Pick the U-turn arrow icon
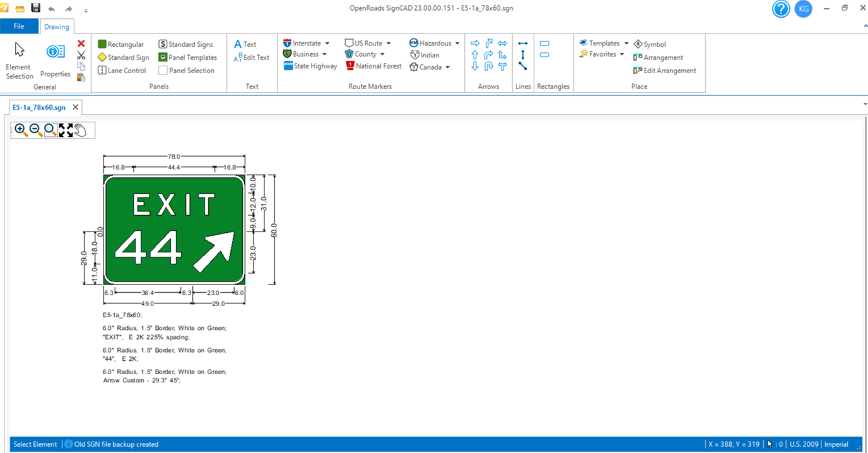This screenshot has width=868, height=453. 489,66
